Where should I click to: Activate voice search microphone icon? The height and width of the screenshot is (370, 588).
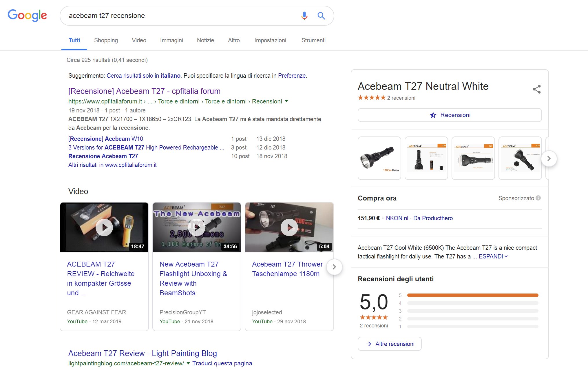pyautogui.click(x=304, y=16)
